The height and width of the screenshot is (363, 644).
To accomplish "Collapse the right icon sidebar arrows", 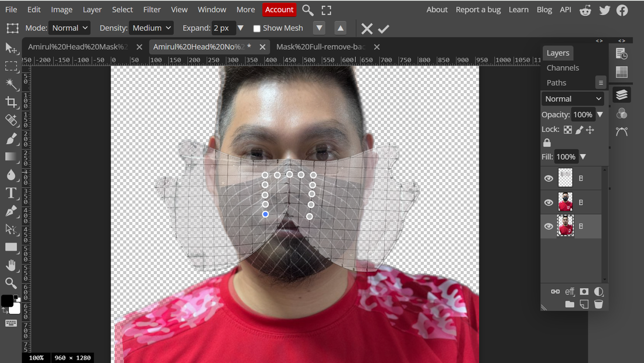I will pyautogui.click(x=621, y=40).
